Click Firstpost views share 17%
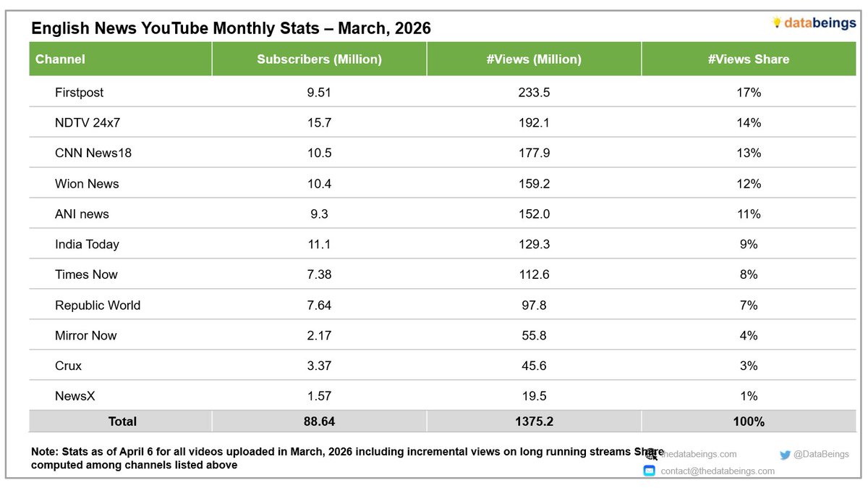Image resolution: width=868 pixels, height=488 pixels. coord(748,93)
